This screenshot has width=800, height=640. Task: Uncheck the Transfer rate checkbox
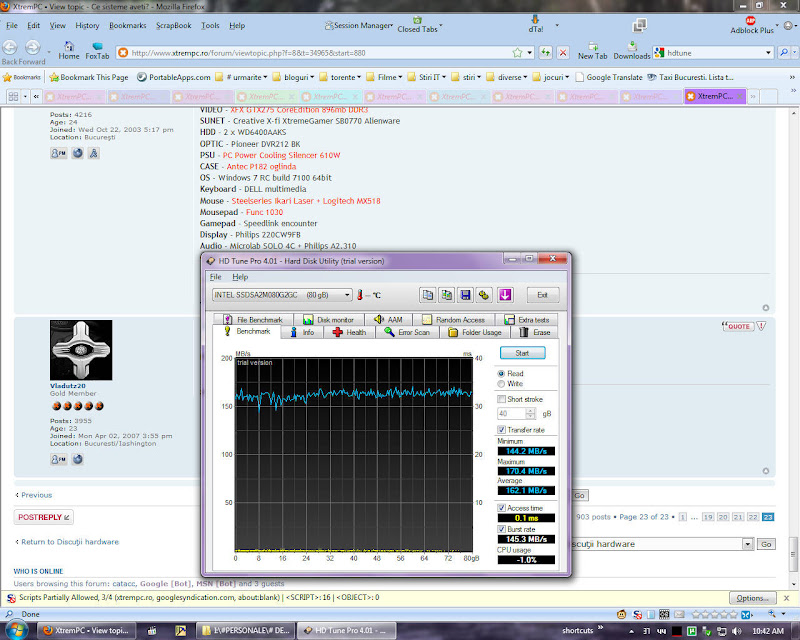coord(502,430)
